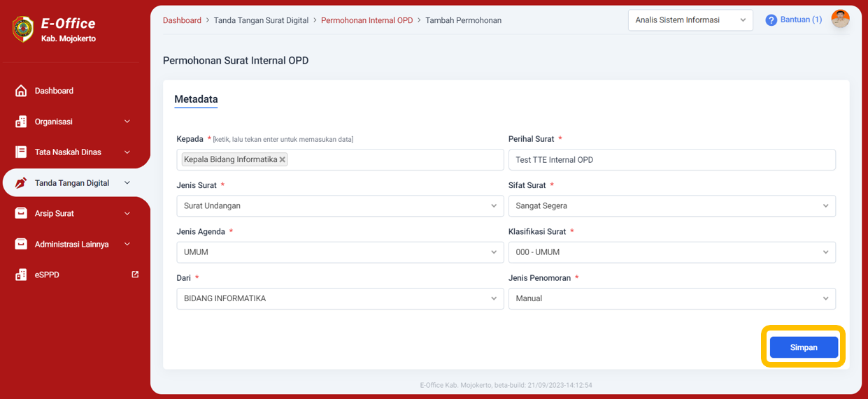Click the E-Office Kab. Mojokerto beta-build footer text
The image size is (868, 399).
click(506, 385)
